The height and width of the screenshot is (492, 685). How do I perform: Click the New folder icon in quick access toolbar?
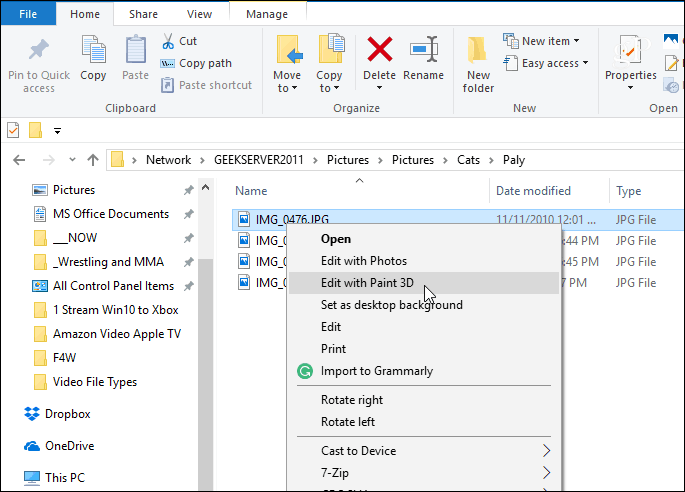35,130
